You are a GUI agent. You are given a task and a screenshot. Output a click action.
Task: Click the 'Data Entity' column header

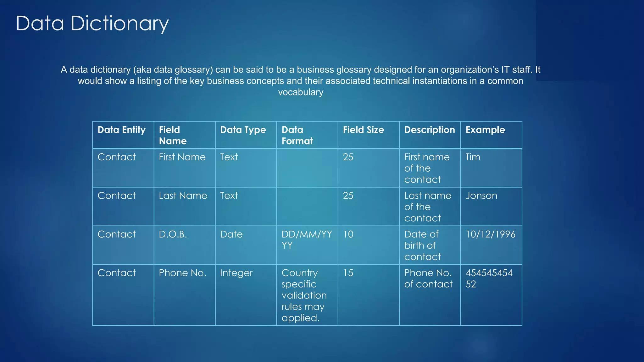(x=123, y=135)
